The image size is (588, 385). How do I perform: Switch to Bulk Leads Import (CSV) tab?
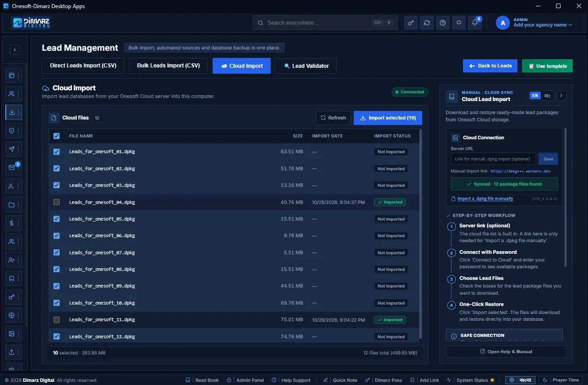point(169,66)
